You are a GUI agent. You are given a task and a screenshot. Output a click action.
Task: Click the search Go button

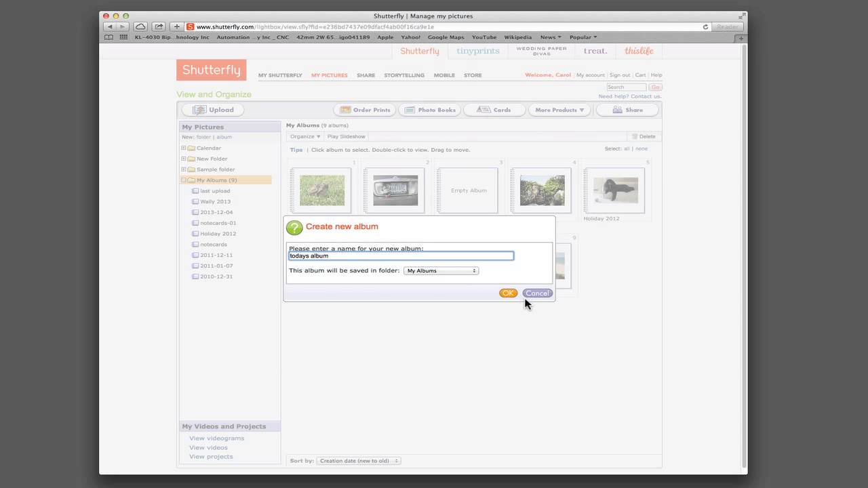tap(655, 87)
